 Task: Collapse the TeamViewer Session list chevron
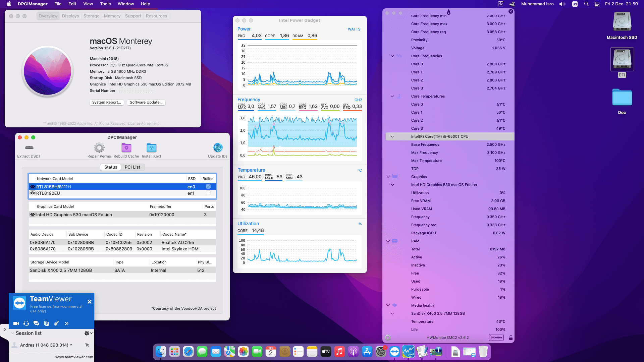[x=12, y=333]
